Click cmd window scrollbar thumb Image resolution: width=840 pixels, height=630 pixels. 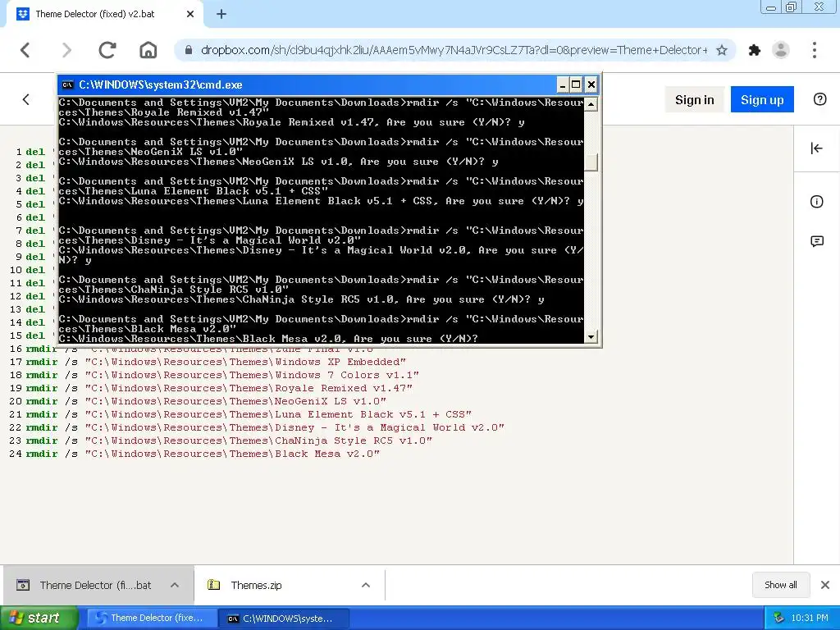click(x=591, y=163)
